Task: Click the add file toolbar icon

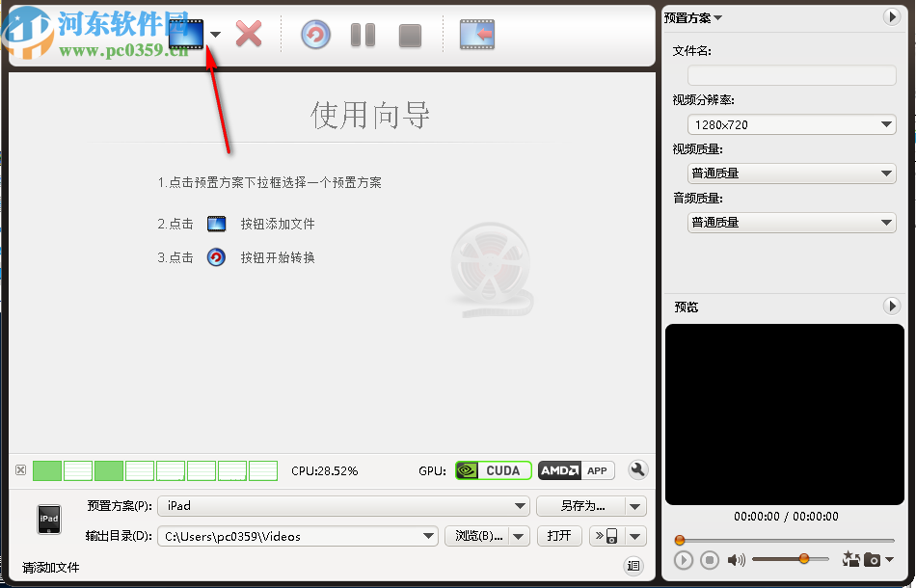Action: pos(186,34)
